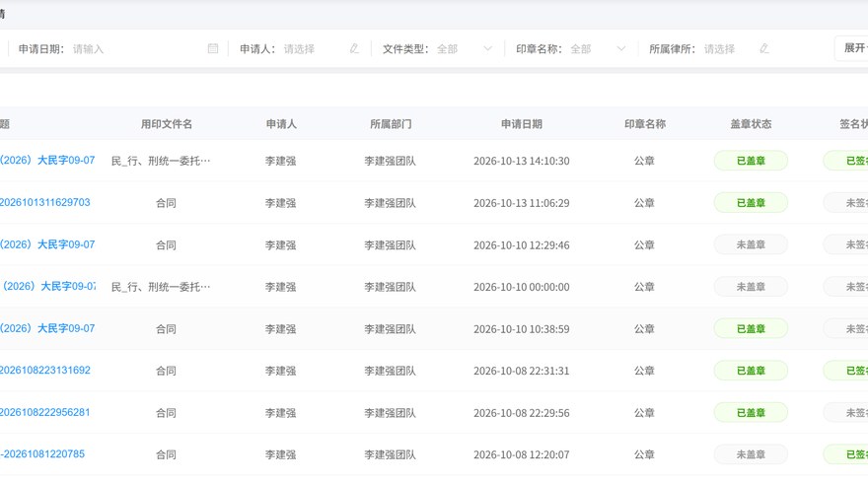Screen dimensions: 868x482
Task: Click the 展开 button to show more filters
Action: (852, 48)
